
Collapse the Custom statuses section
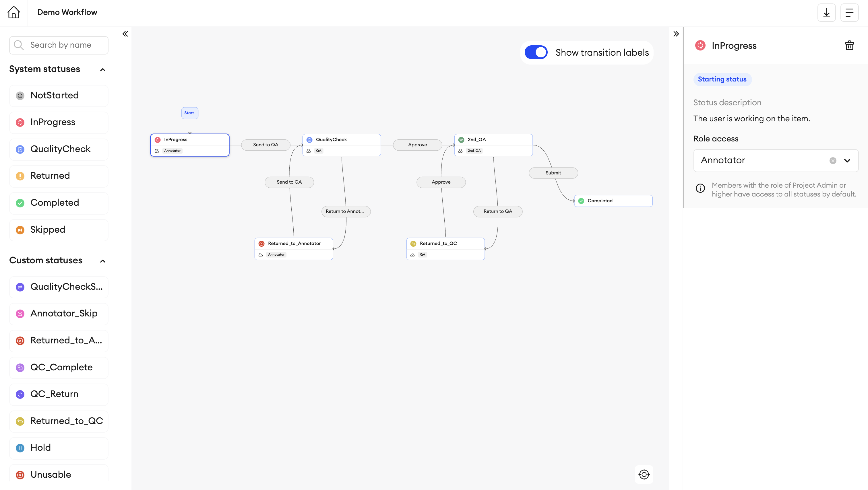pyautogui.click(x=103, y=261)
